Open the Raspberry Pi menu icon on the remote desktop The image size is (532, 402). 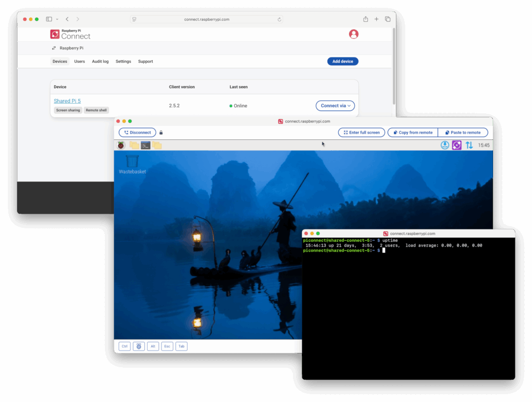tap(121, 145)
